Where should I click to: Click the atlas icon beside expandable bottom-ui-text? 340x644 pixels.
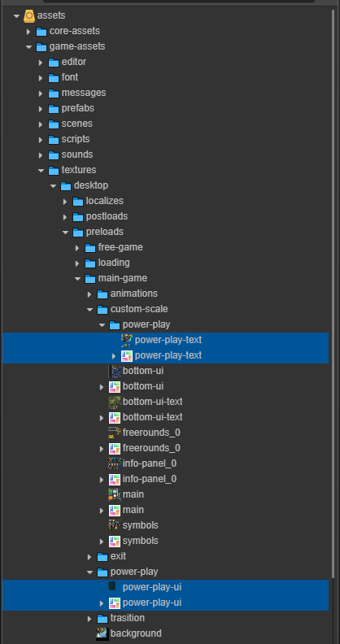click(115, 418)
